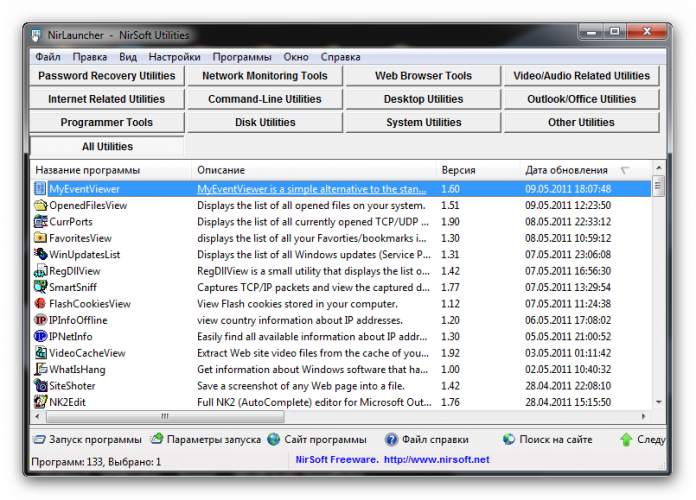Sort by Название программы column header

point(111,170)
